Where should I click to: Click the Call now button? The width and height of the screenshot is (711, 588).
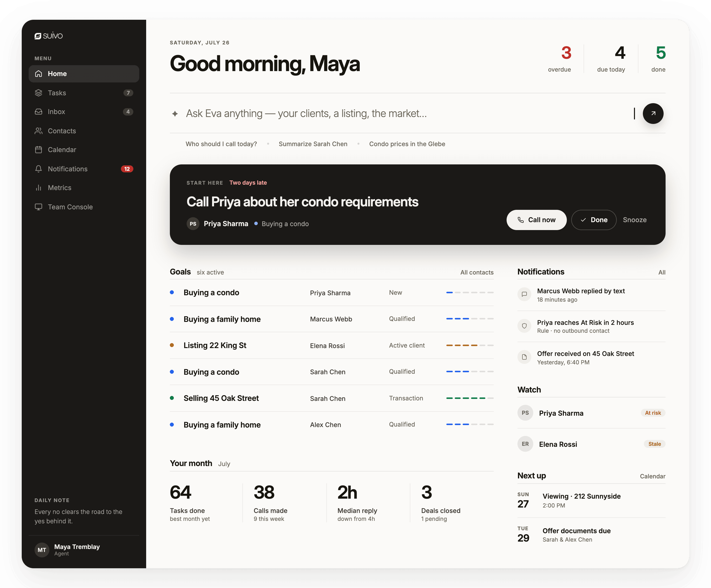point(536,220)
